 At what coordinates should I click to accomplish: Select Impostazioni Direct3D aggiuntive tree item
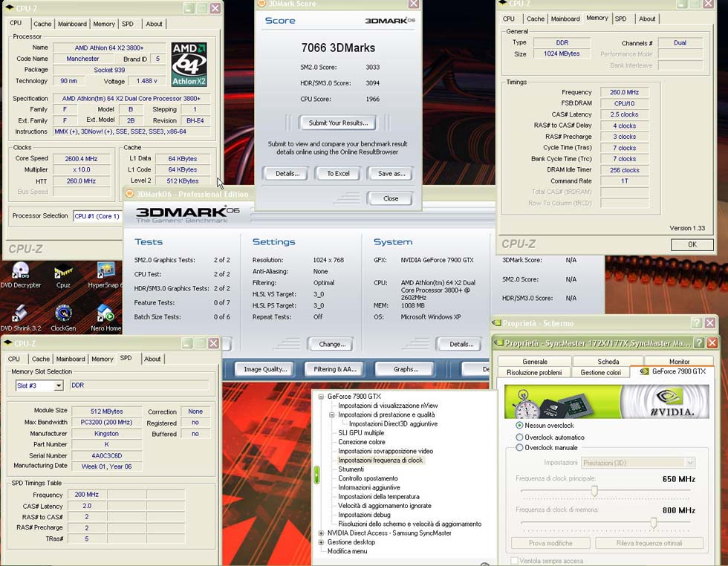(393, 423)
